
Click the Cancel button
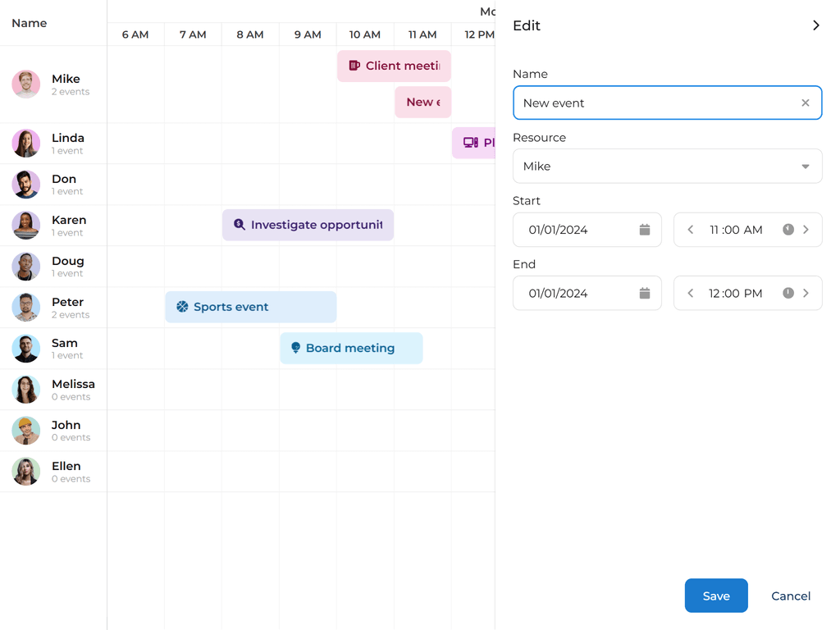[x=790, y=596]
